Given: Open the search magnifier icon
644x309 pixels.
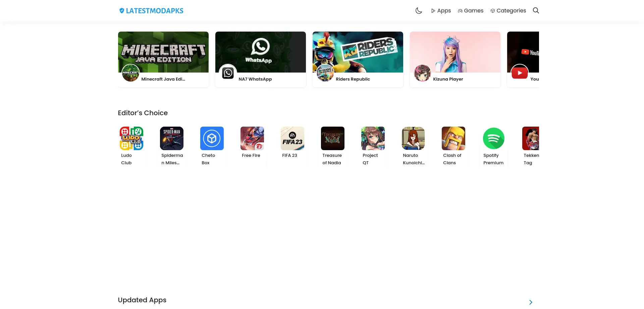Looking at the screenshot, I should pyautogui.click(x=536, y=11).
